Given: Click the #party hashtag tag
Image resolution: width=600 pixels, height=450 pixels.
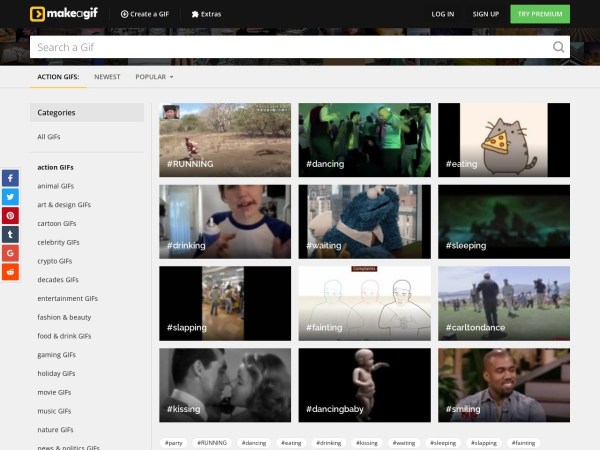Looking at the screenshot, I should [174, 442].
